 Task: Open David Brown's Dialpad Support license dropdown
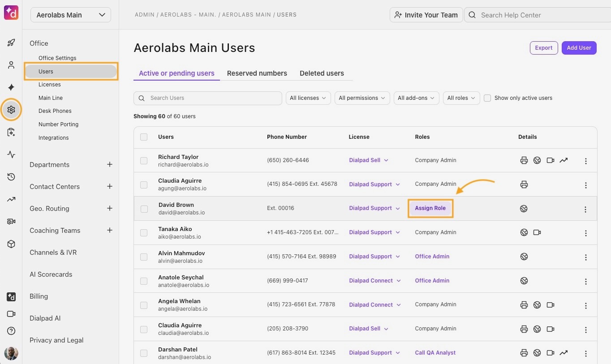[x=375, y=208]
